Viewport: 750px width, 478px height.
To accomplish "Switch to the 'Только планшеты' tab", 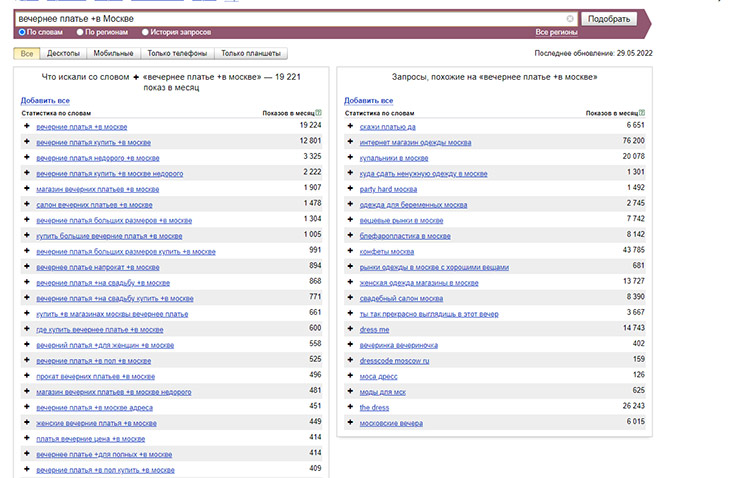I will (x=251, y=53).
